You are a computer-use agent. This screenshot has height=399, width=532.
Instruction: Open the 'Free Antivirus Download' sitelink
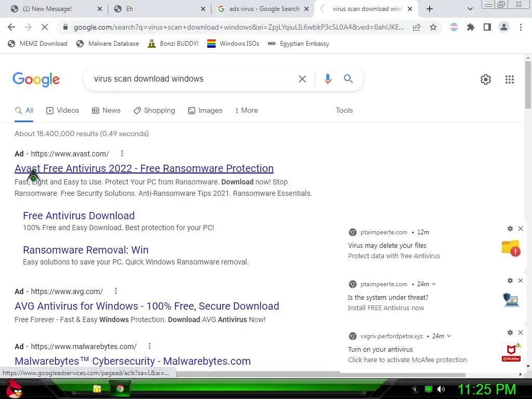(79, 216)
